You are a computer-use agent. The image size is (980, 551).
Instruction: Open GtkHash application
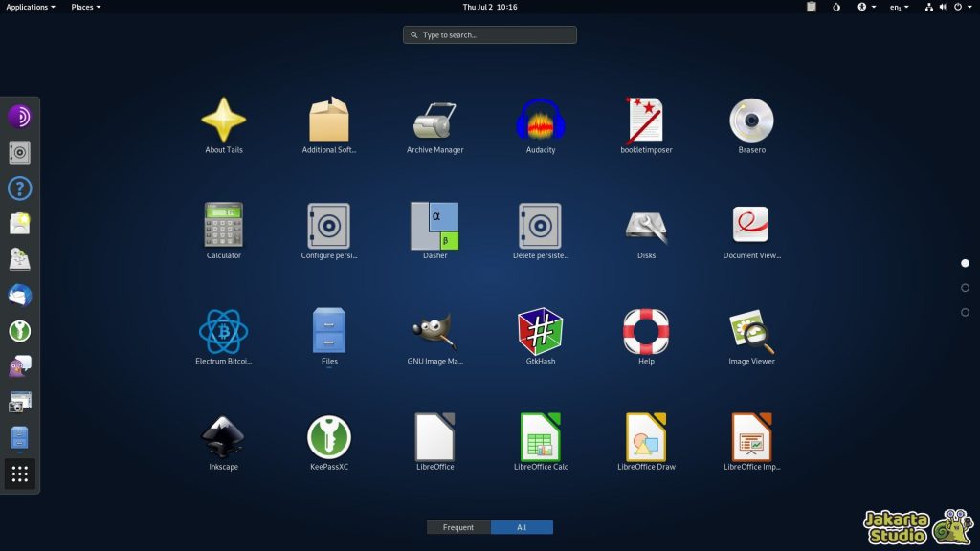tap(541, 332)
